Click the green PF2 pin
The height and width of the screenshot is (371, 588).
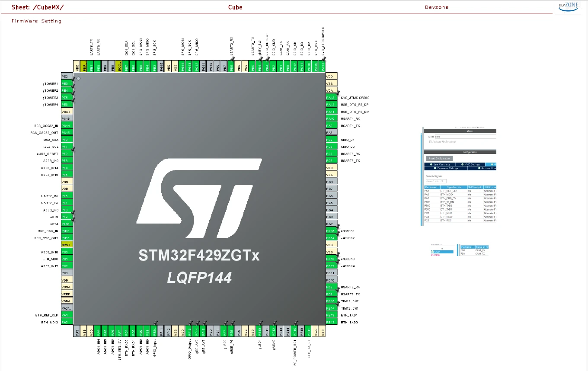tap(67, 154)
